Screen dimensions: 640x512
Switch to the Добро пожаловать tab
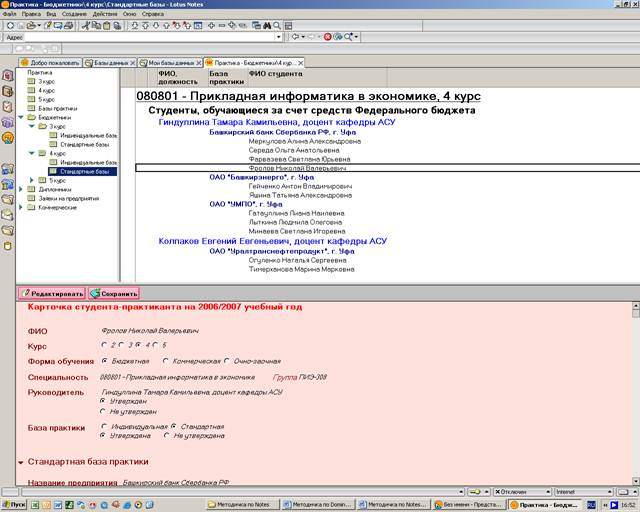coord(50,63)
